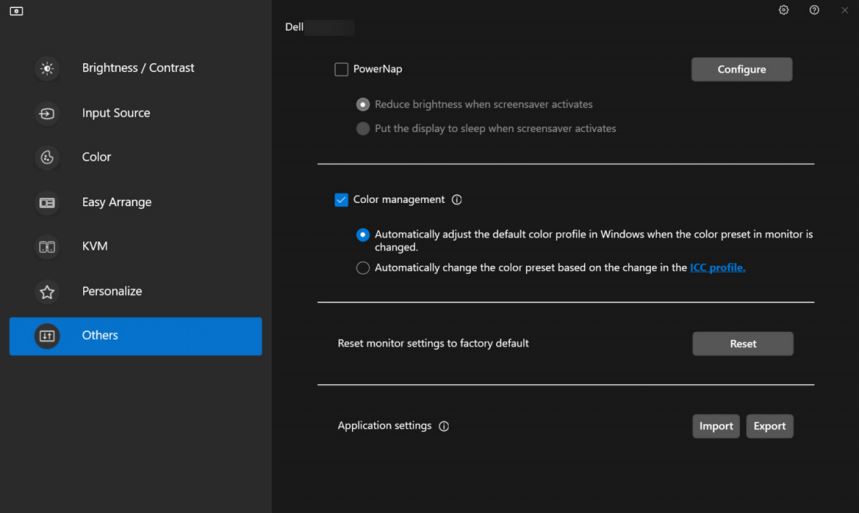The height and width of the screenshot is (514, 861).
Task: Open settings via the gear icon
Action: coord(783,10)
